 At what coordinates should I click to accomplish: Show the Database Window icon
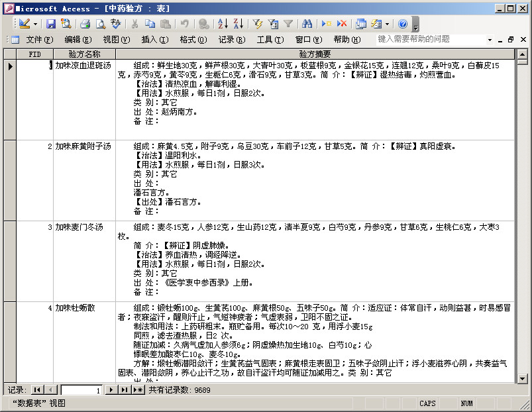[x=361, y=23]
